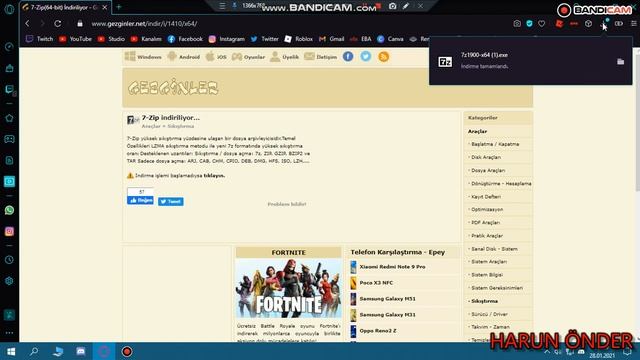The height and width of the screenshot is (360, 640).
Task: Open Samsung Galaxy M51 comparison link
Action: [387, 299]
